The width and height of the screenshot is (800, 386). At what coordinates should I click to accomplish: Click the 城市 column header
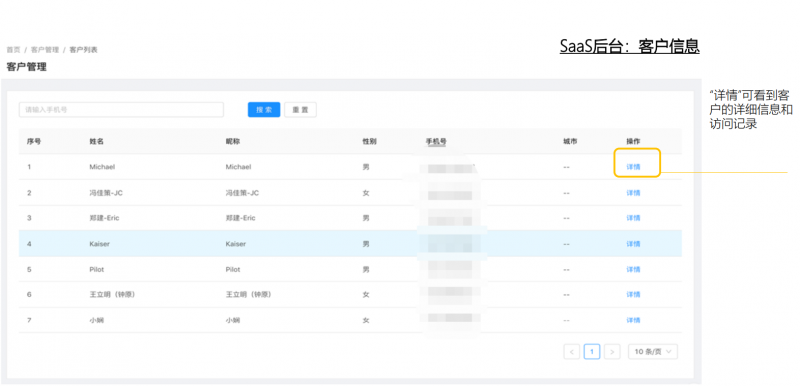coord(570,141)
